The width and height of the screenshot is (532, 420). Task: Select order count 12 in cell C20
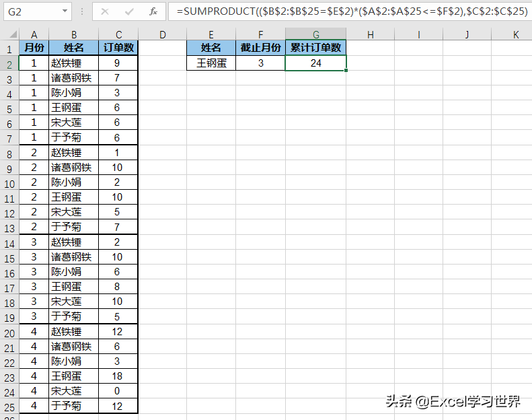coord(118,331)
